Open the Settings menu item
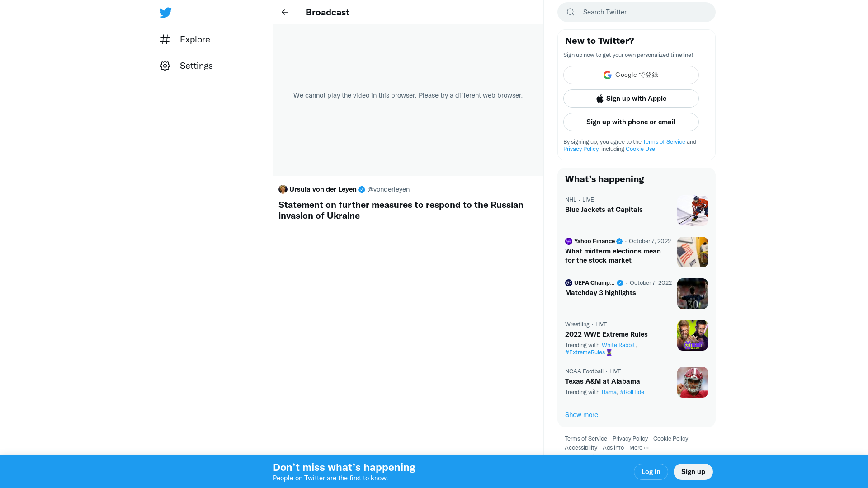 (x=186, y=66)
